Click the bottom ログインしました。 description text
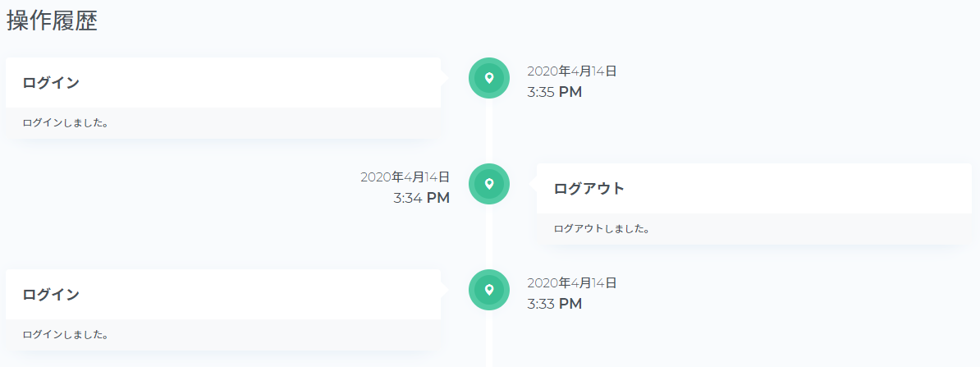The height and width of the screenshot is (367, 980). (66, 335)
